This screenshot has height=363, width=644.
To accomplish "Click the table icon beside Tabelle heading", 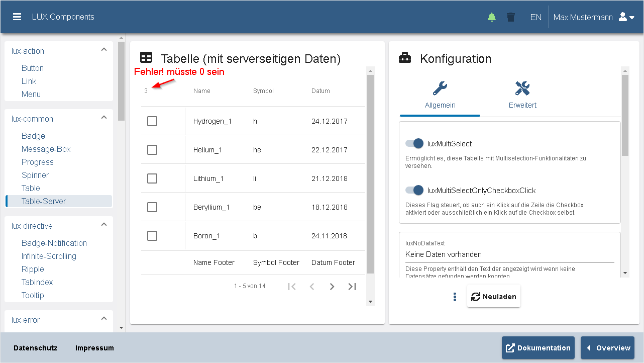I will tap(146, 57).
